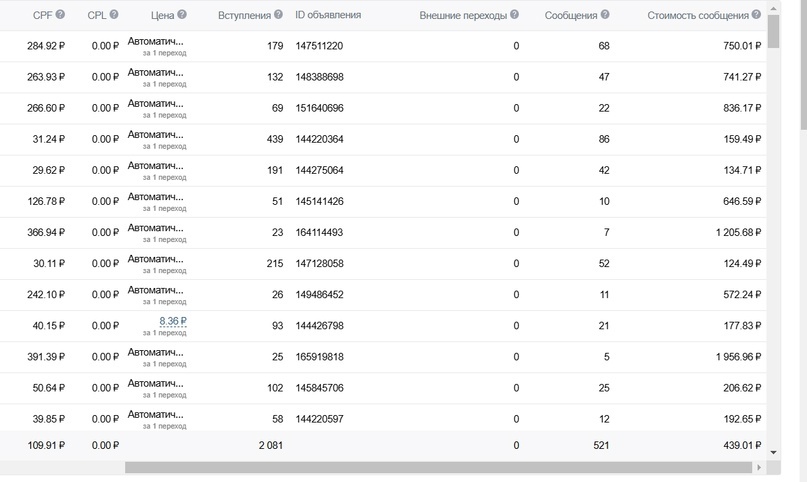Open help icon for Внешние переходы
Screen dimensions: 807x482
click(x=514, y=14)
